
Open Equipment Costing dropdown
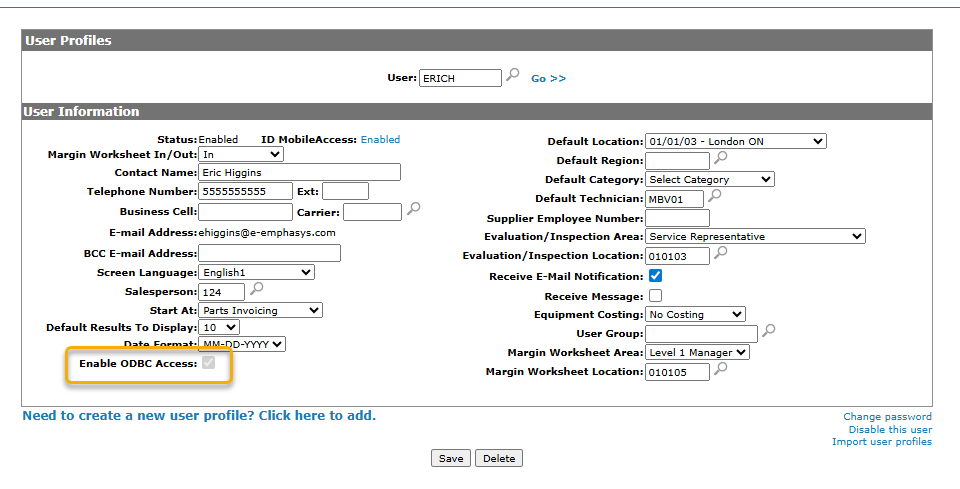click(694, 314)
